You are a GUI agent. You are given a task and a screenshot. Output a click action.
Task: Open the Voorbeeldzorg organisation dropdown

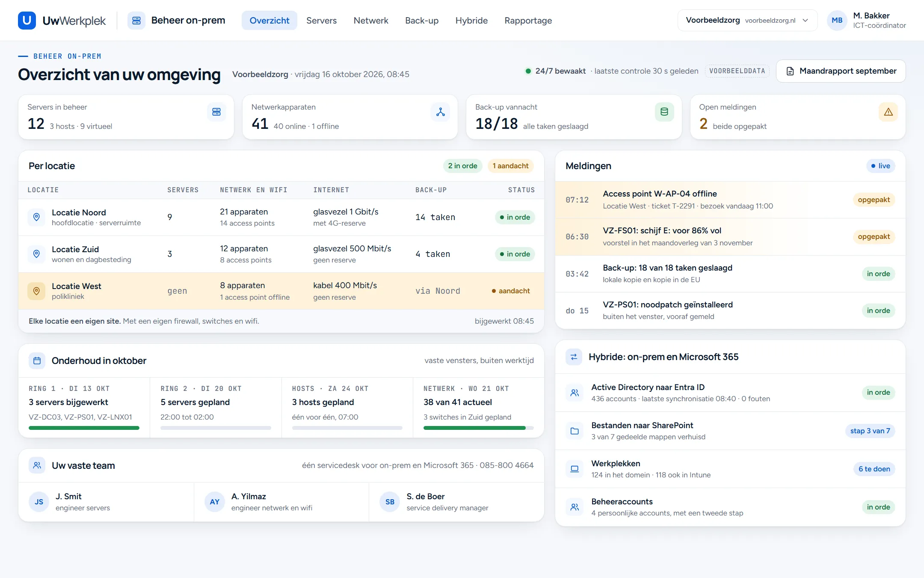tap(747, 21)
